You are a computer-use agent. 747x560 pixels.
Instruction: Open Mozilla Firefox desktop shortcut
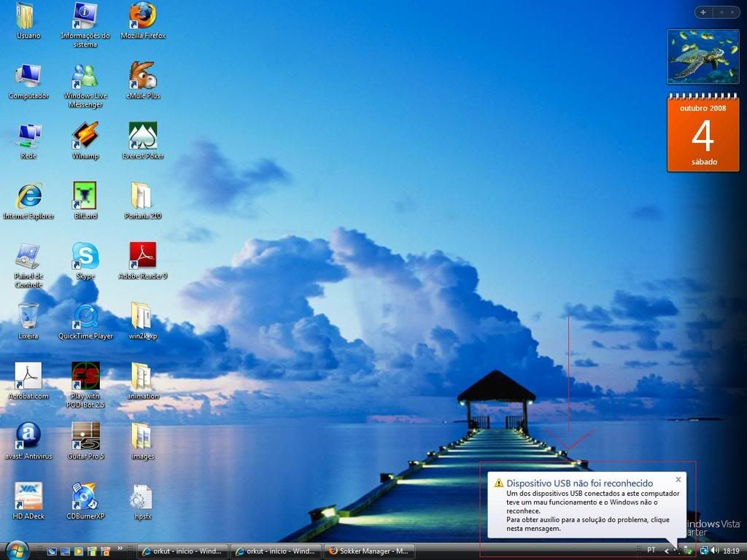(143, 15)
